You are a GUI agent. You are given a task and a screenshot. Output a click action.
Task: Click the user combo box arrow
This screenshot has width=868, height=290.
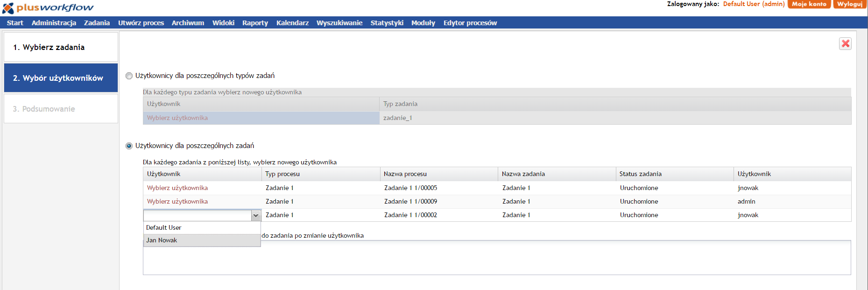pos(256,215)
